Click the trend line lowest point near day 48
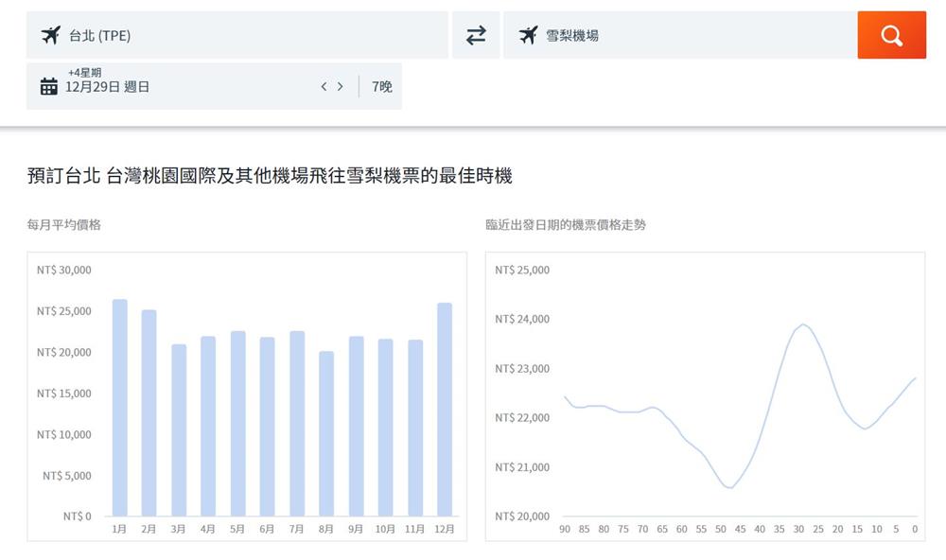Image resolution: width=946 pixels, height=560 pixels. tap(728, 487)
